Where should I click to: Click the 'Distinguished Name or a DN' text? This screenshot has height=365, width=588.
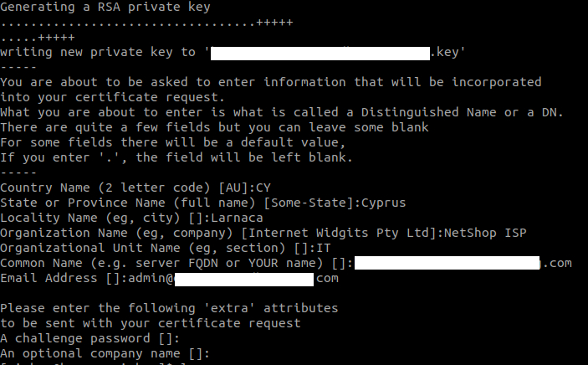(x=461, y=112)
